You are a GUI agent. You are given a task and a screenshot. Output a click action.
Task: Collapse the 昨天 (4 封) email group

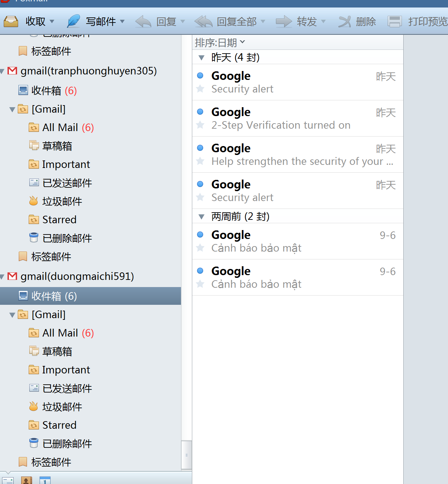(201, 58)
